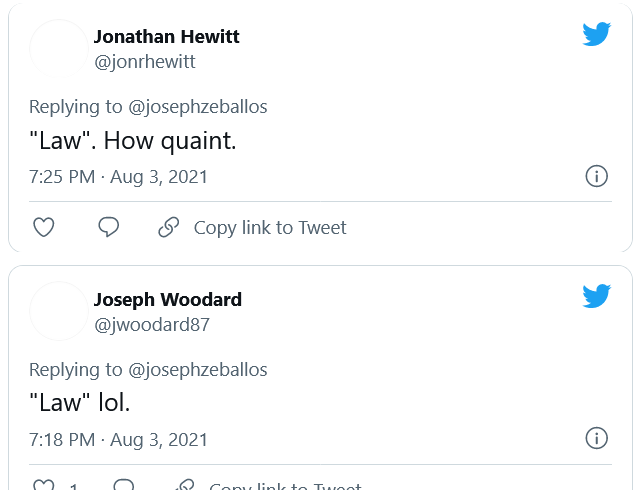This screenshot has height=490, width=641.
Task: Open reply bubble on Joseph Woodard's tweet
Action: pos(123,485)
